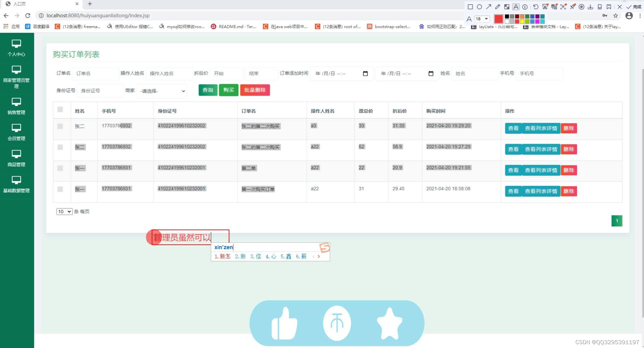The height and width of the screenshot is (348, 644).
Task: Open the 商家 请选择 dropdown
Action: pyautogui.click(x=162, y=91)
